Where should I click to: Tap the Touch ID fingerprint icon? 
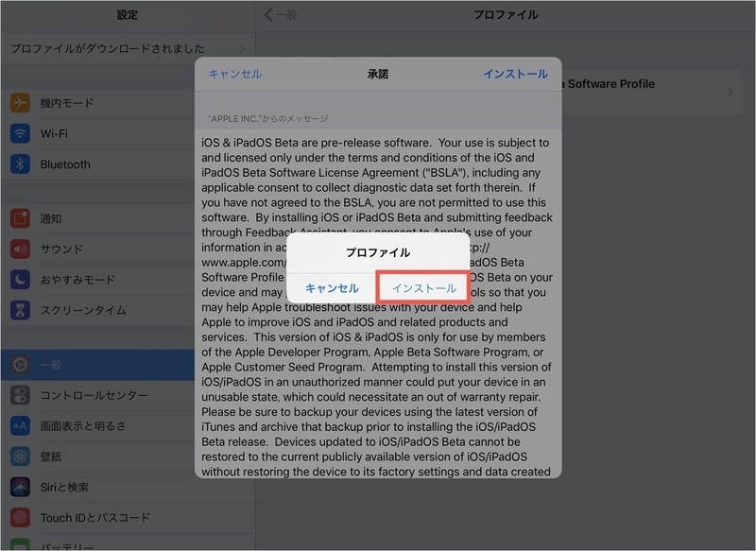pos(20,518)
